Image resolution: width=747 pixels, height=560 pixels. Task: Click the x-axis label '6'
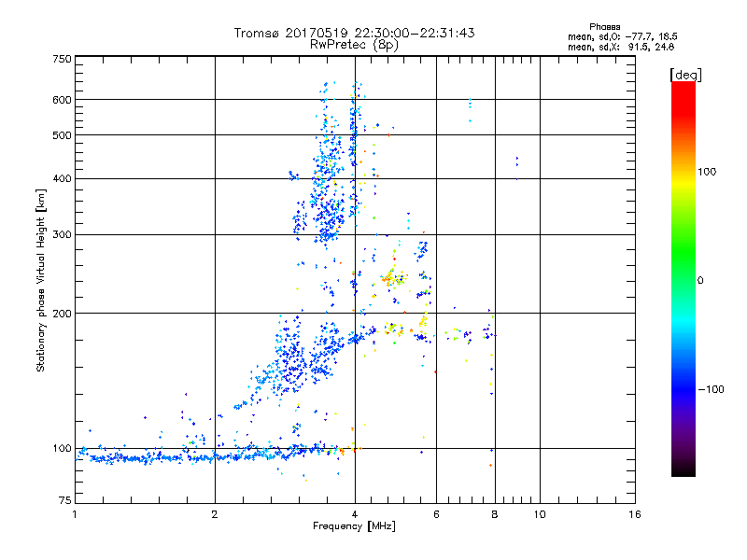pos(436,514)
